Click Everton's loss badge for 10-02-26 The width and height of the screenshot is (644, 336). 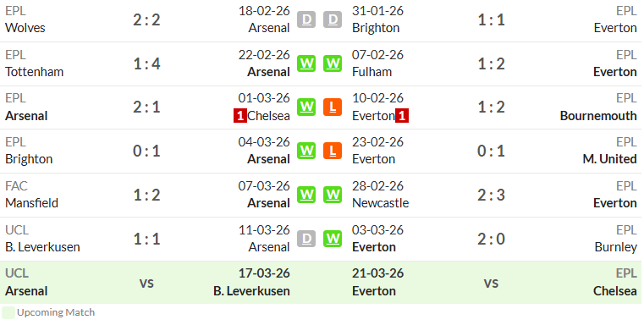tap(333, 107)
